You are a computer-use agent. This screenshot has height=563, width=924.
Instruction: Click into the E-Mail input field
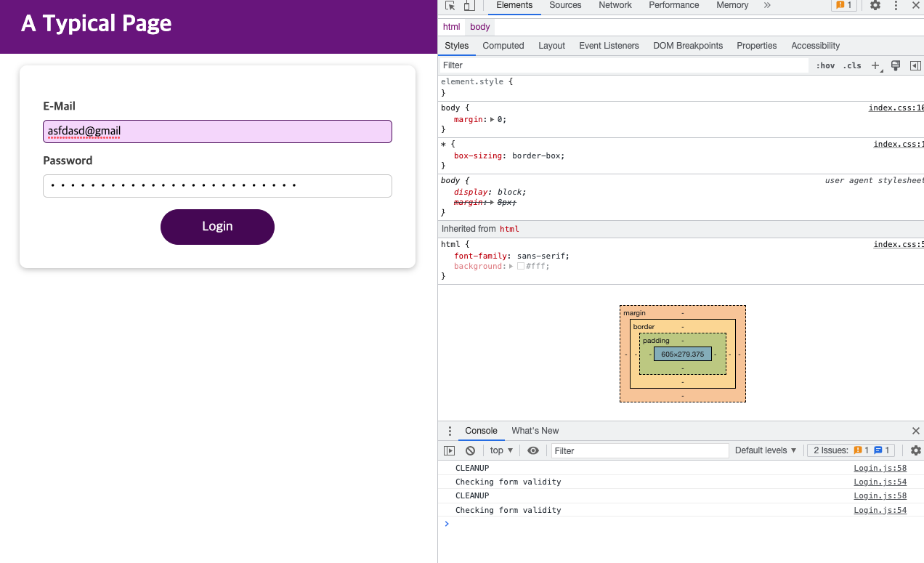coord(217,131)
